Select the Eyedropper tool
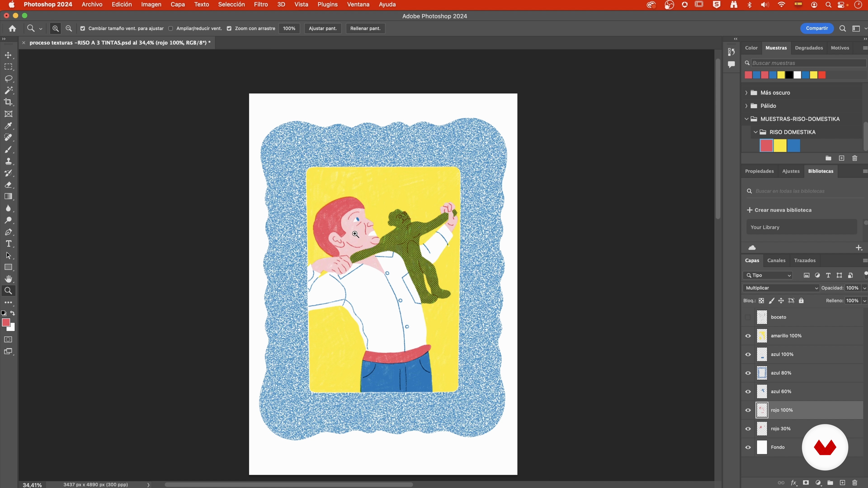The height and width of the screenshot is (488, 868). coord(8,126)
